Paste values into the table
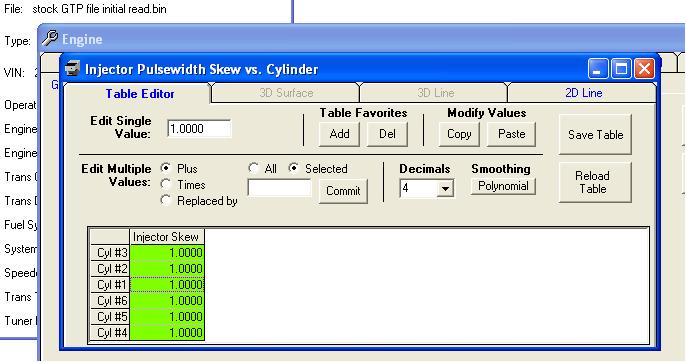Screen dimensions: 686x362 pyautogui.click(x=511, y=134)
